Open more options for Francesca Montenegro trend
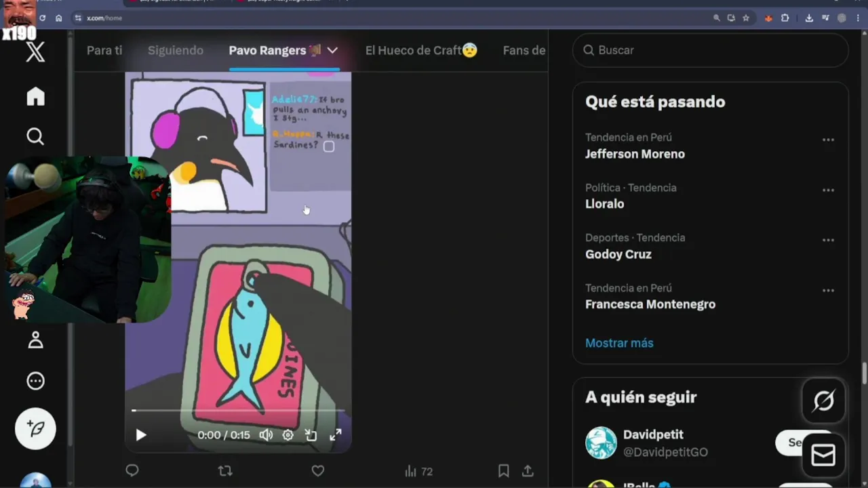 (x=828, y=290)
